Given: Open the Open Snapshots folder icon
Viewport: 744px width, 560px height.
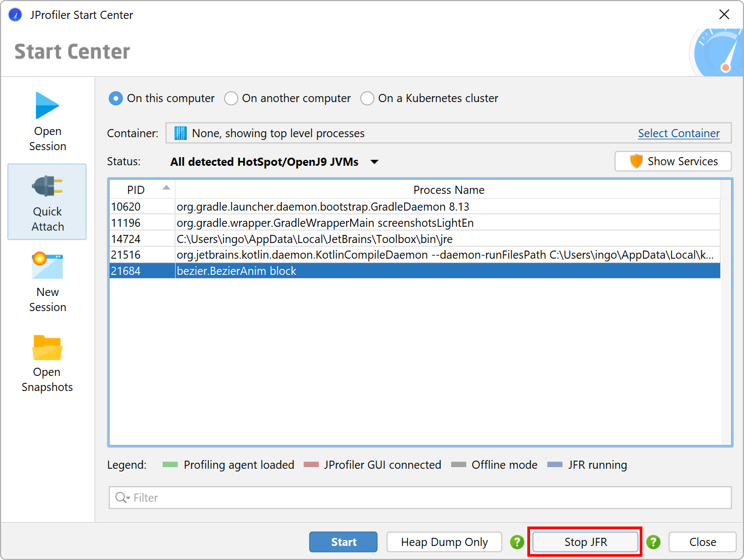Looking at the screenshot, I should click(x=48, y=348).
